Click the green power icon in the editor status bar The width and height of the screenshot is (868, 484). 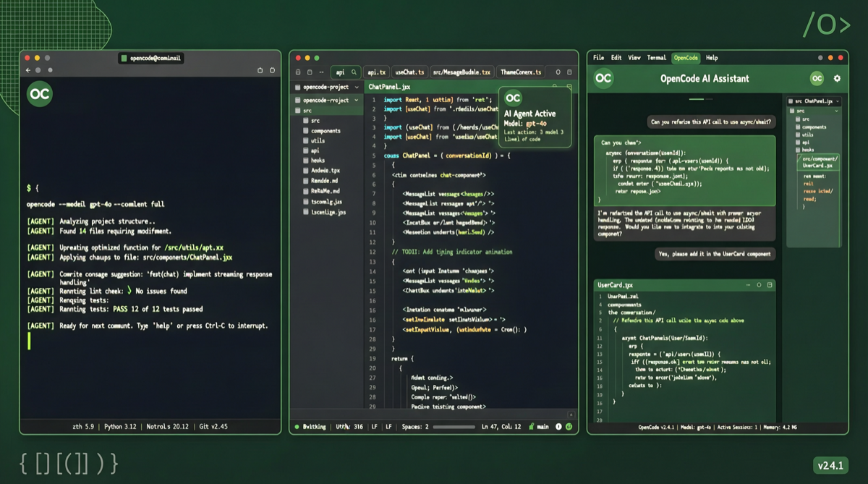[x=569, y=427]
